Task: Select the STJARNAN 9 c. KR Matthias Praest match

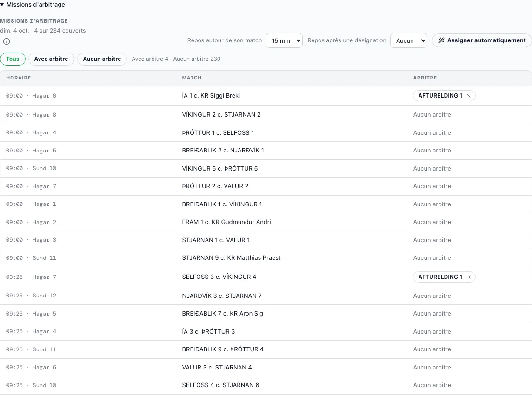Action: (231, 258)
